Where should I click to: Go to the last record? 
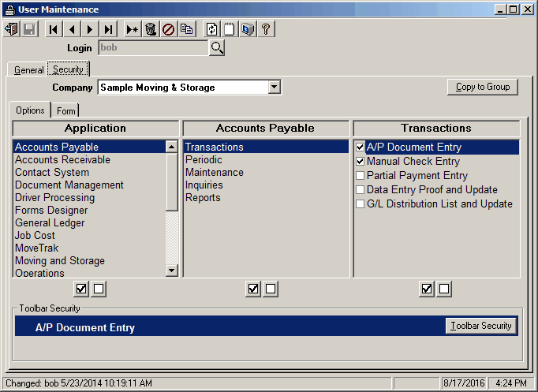pyautogui.click(x=108, y=29)
